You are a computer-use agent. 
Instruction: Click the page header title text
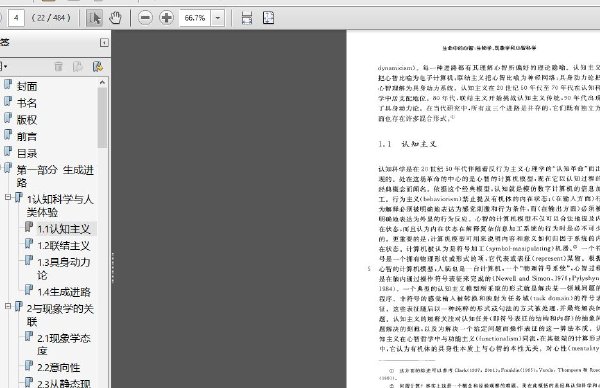pyautogui.click(x=489, y=48)
